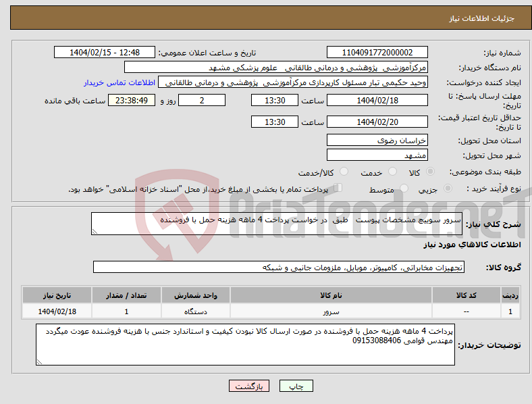The width and height of the screenshot is (532, 404).
Task: Click the buyer organization name field
Action: [x=276, y=67]
